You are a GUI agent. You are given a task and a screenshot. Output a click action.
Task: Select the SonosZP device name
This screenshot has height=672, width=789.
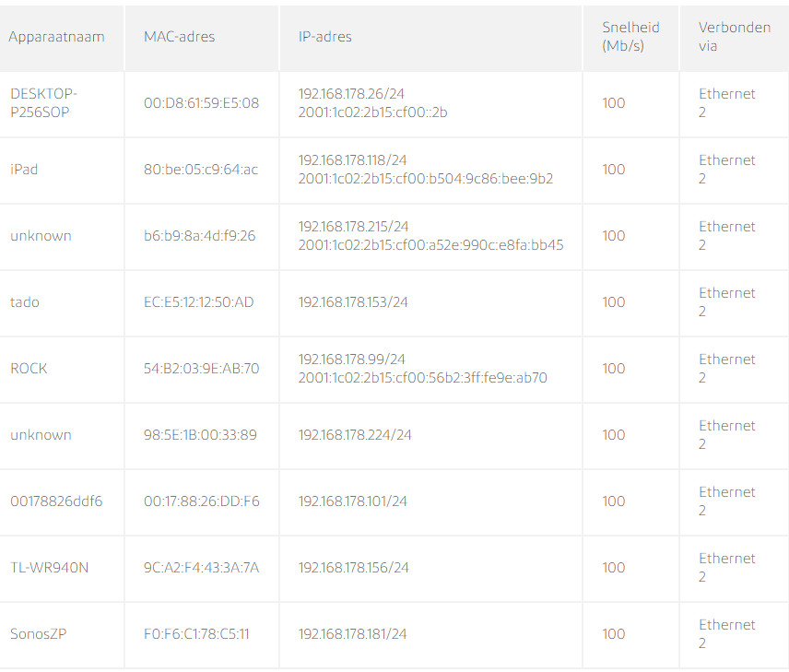(x=38, y=633)
